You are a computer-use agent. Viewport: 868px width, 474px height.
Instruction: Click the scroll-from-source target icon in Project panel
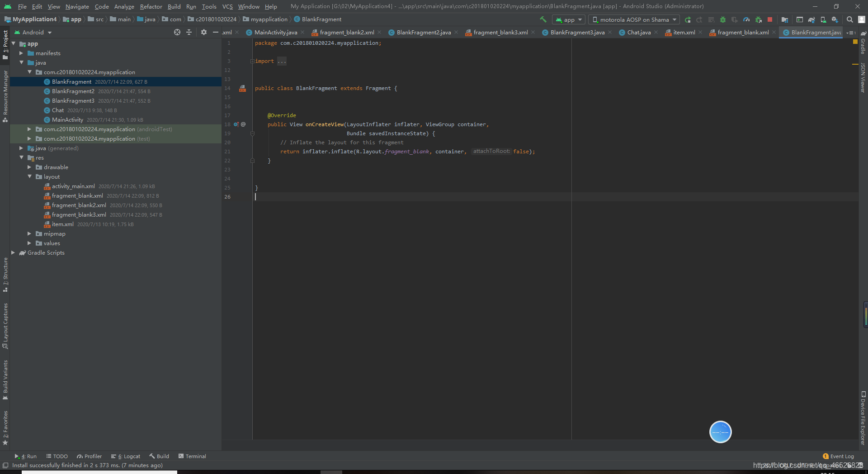click(x=177, y=32)
